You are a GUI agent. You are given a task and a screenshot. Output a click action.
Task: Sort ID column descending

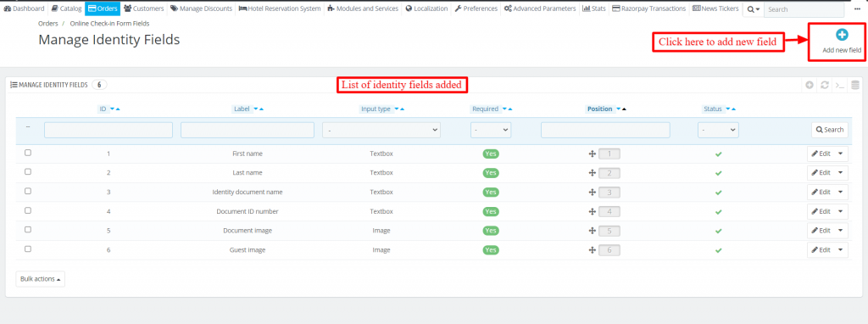pyautogui.click(x=113, y=109)
